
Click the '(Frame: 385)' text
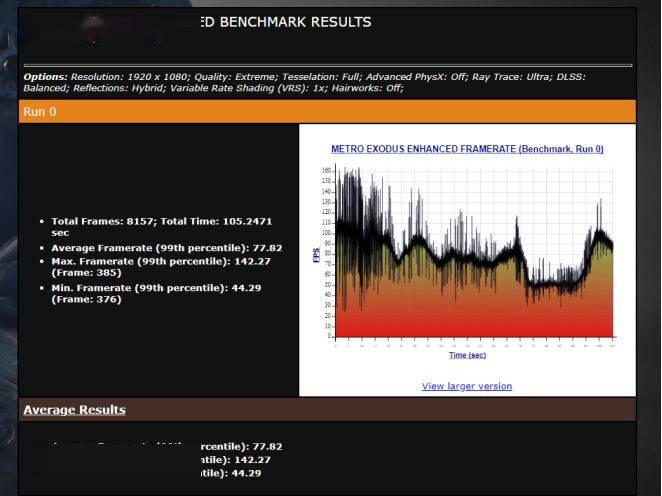86,273
